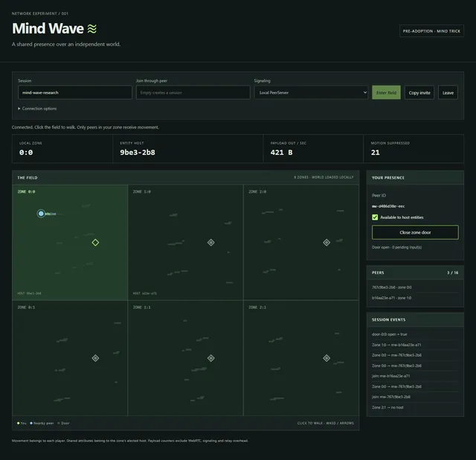Viewport: 476px width, 460px height.
Task: Click the Door open 0 pending input(s) status
Action: [x=396, y=247]
